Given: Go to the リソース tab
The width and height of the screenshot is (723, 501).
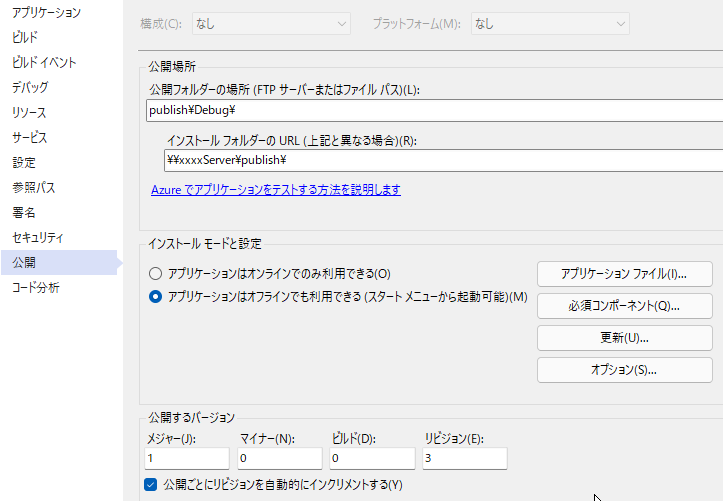Looking at the screenshot, I should tap(29, 112).
